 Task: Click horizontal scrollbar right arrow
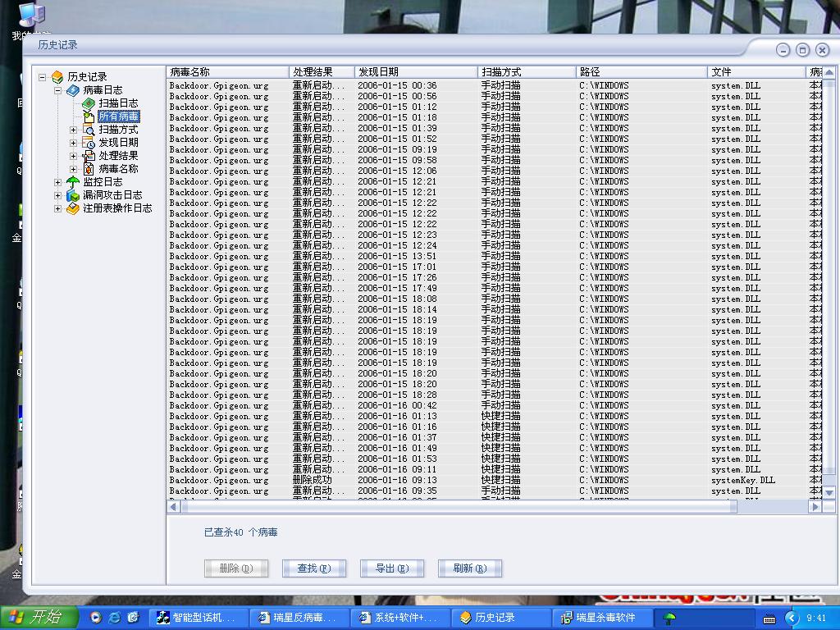tap(815, 506)
